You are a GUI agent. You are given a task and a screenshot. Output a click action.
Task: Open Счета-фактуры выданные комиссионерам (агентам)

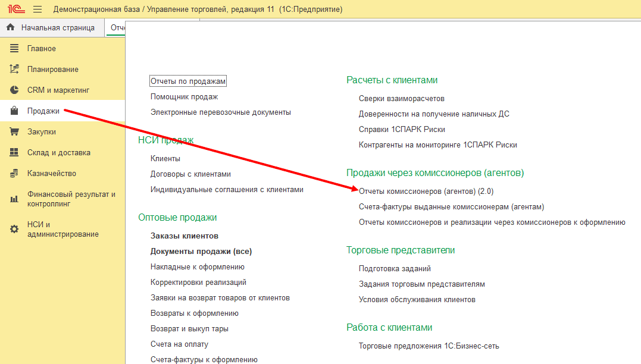(451, 207)
